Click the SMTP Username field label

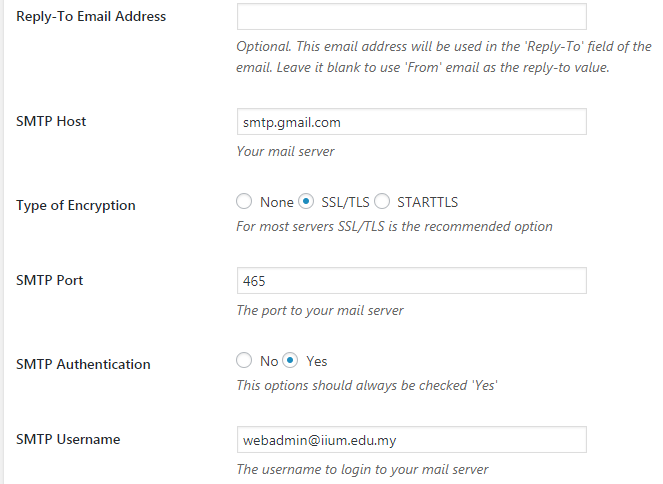68,439
